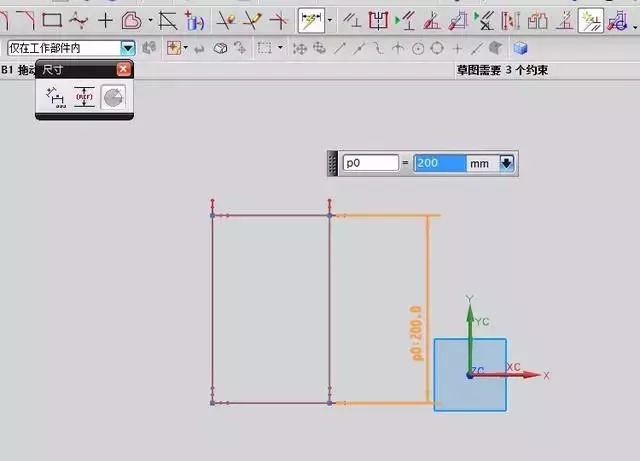640x461 pixels.
Task: Click the Offset Curve heart-shaped icon
Action: coord(131,19)
